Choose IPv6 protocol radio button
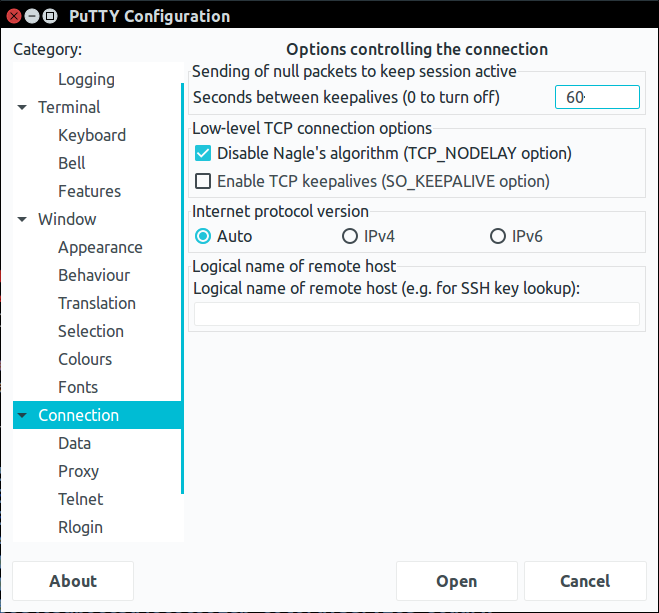The image size is (659, 613). [x=498, y=237]
